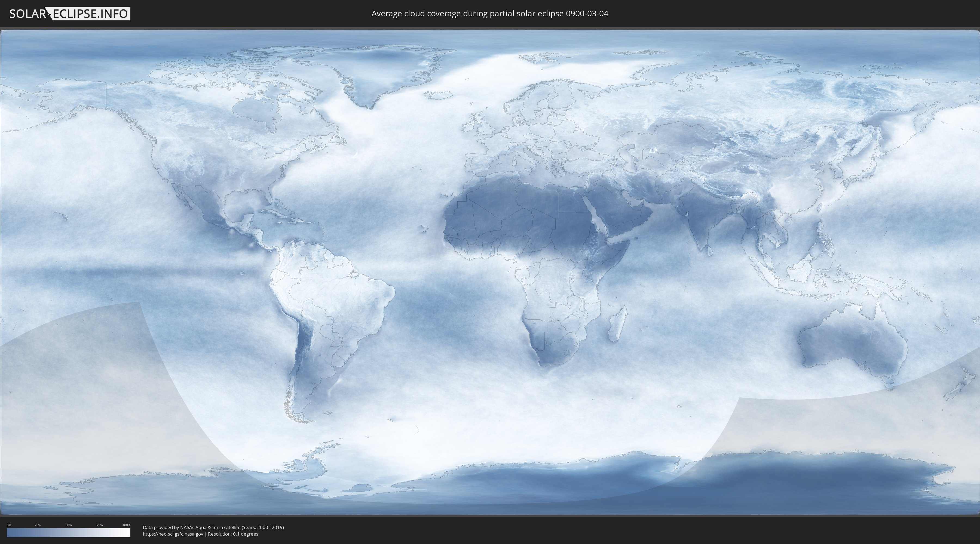Click the cloud coverage color gradient legend bar
This screenshot has height=544, width=980.
pyautogui.click(x=69, y=533)
